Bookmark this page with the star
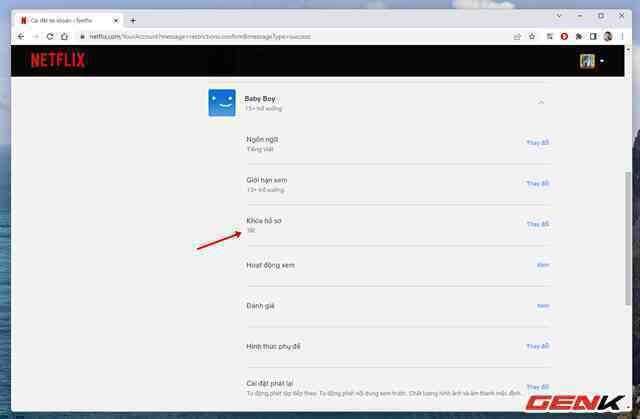The image size is (640, 419). [x=532, y=36]
